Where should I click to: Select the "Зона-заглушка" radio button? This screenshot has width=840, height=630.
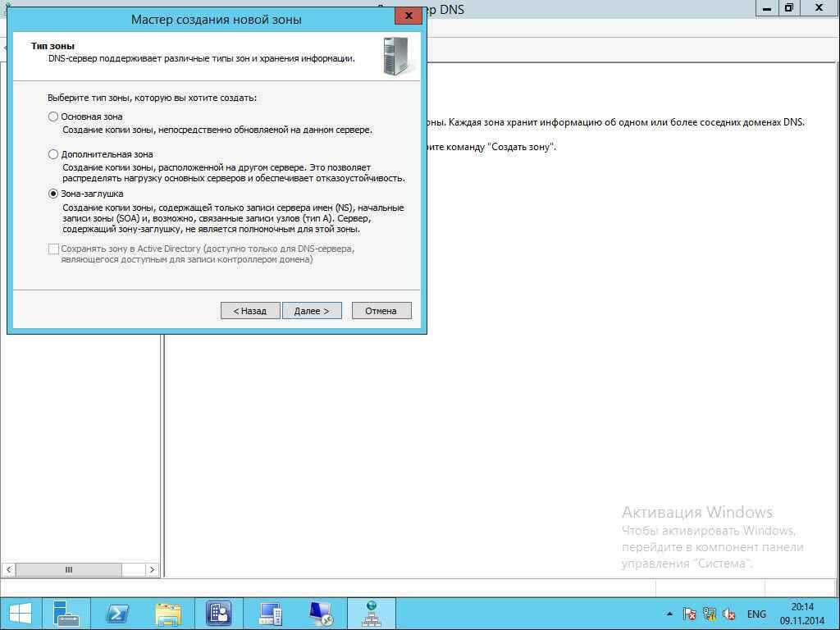point(54,194)
